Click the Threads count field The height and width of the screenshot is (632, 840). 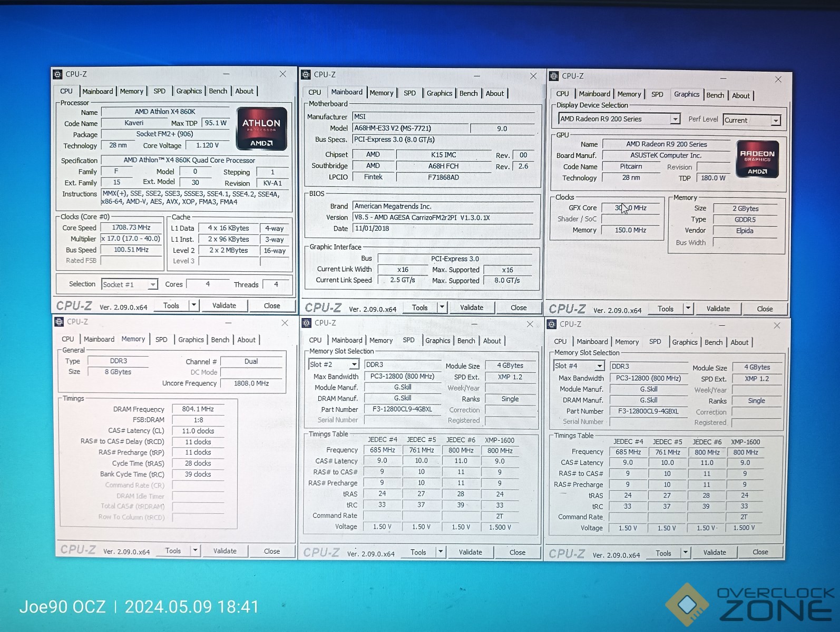click(276, 284)
